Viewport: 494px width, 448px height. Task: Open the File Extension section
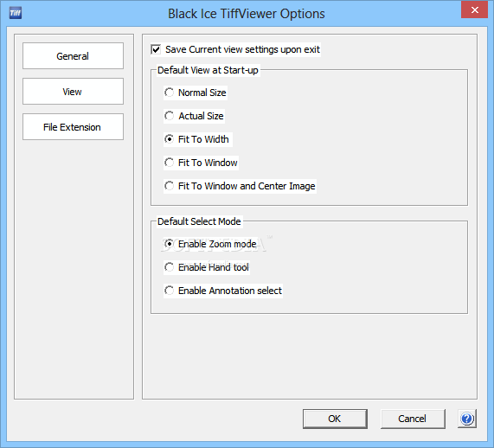coord(73,127)
